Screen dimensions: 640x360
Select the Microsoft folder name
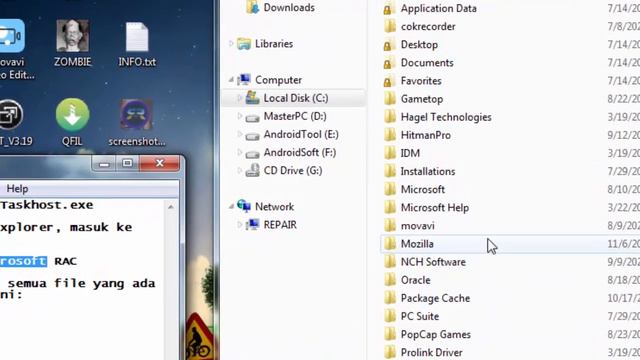click(x=422, y=189)
